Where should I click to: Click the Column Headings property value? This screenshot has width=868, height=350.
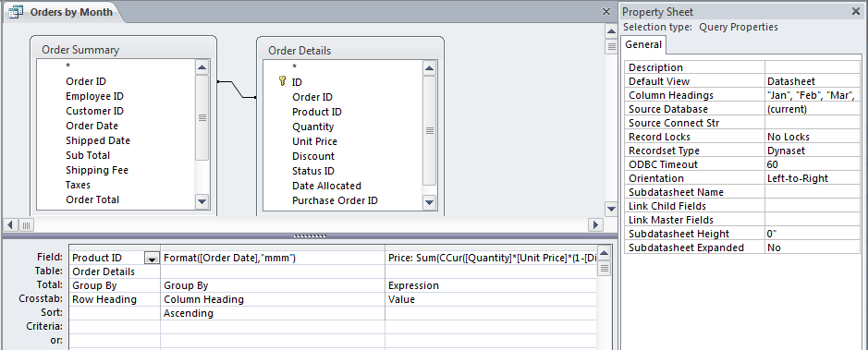pos(813,95)
